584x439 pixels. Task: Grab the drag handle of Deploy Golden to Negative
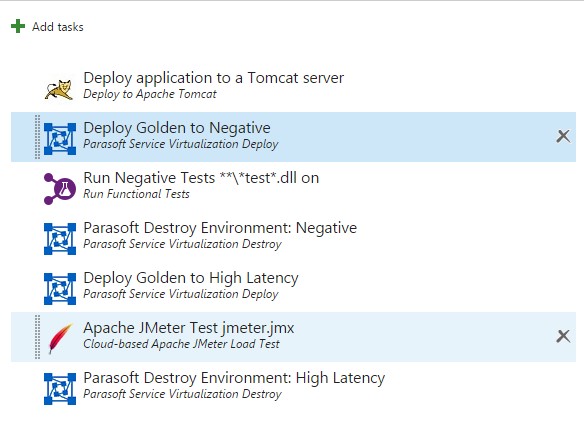coord(37,137)
